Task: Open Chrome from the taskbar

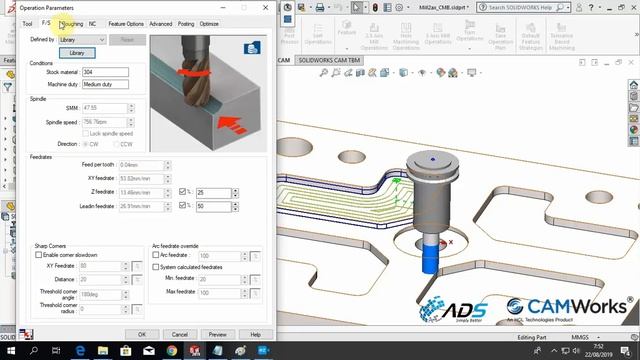Action: (x=172, y=351)
